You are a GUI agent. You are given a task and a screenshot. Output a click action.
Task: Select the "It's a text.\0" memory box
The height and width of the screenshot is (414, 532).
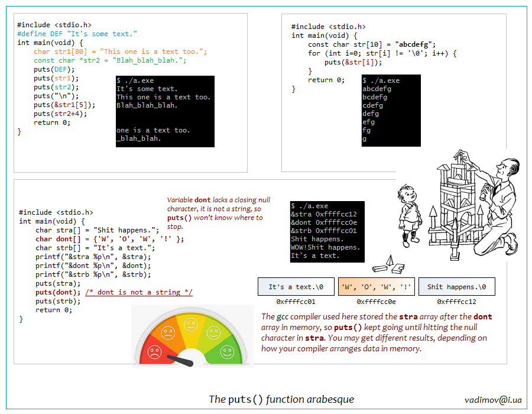click(x=296, y=287)
